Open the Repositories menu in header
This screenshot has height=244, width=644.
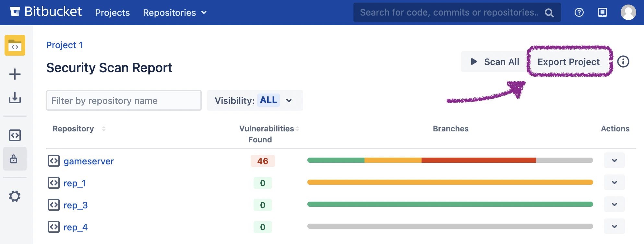coord(174,13)
